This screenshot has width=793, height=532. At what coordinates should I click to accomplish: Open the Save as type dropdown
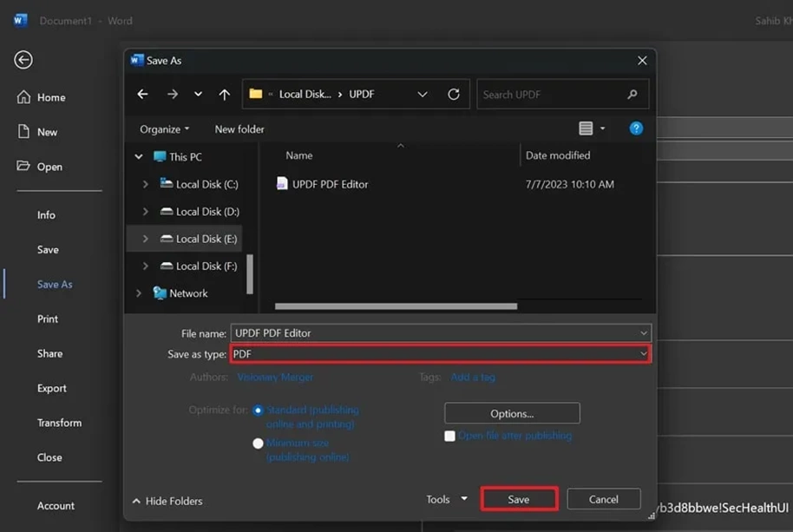[x=441, y=354]
